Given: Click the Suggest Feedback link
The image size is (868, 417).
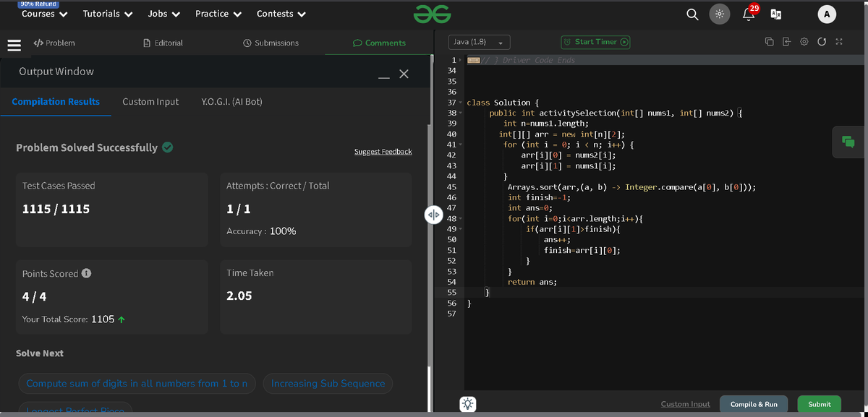Looking at the screenshot, I should (383, 152).
